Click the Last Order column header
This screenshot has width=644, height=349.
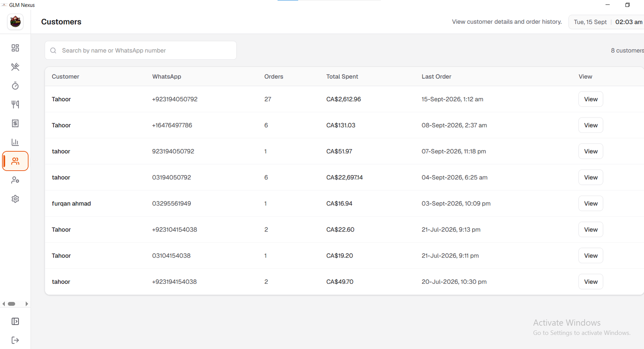pos(436,76)
